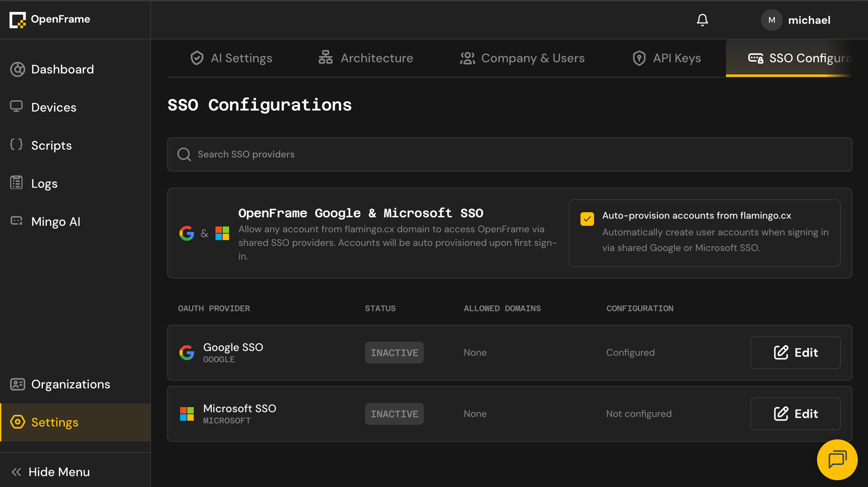Click the ALLOWED DOMAINS column header
Image resolution: width=868 pixels, height=487 pixels.
click(502, 308)
